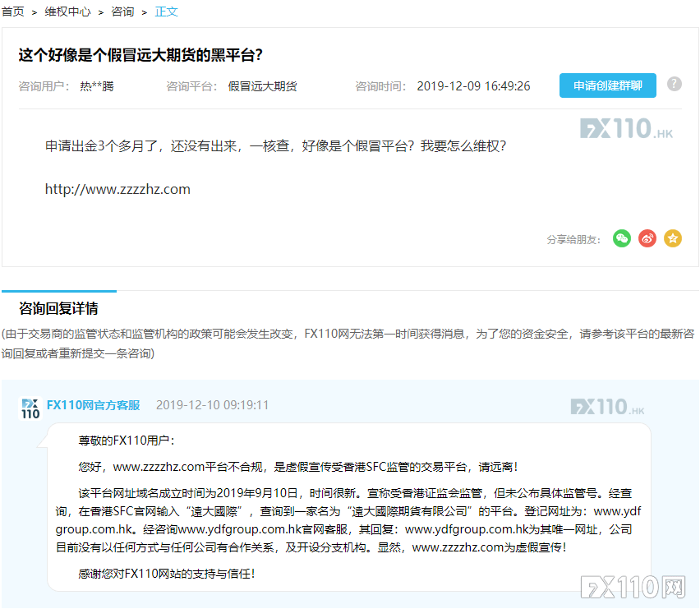Open the FX110网官方客服 profile link

(93, 405)
